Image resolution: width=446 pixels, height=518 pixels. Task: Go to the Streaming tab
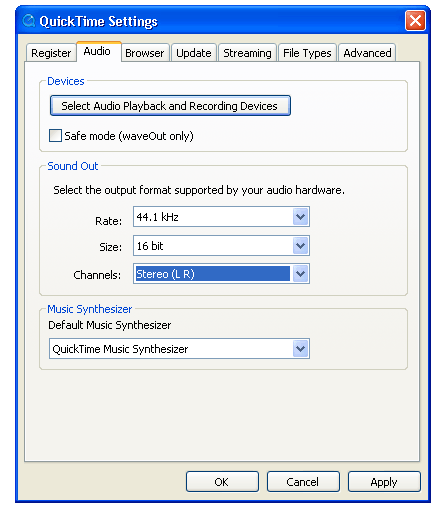tap(247, 53)
